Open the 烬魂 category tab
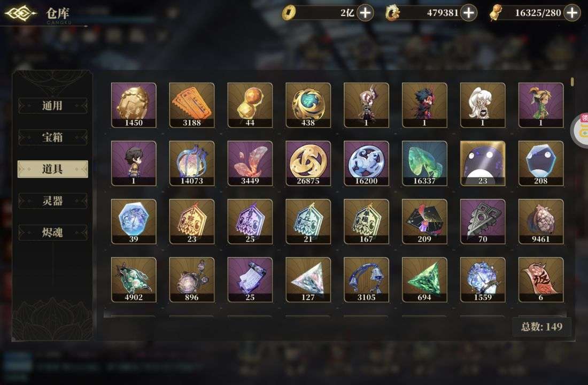This screenshot has height=385, width=588. 52,233
